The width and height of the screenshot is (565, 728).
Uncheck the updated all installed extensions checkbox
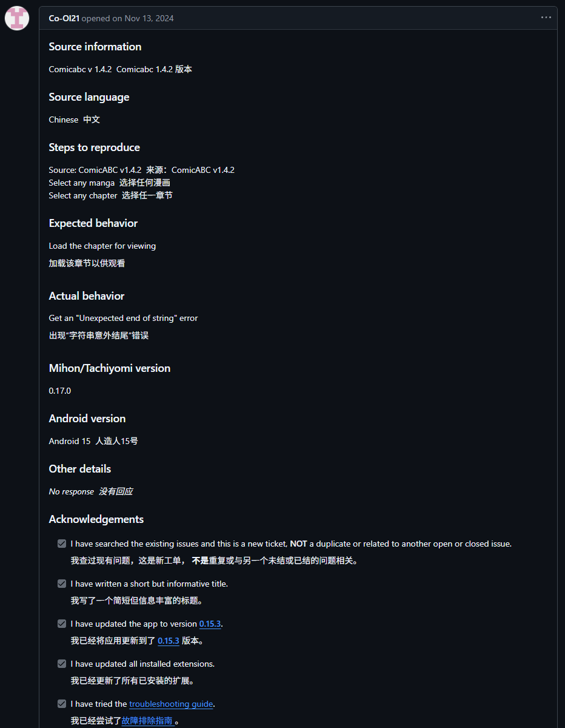[x=62, y=664]
